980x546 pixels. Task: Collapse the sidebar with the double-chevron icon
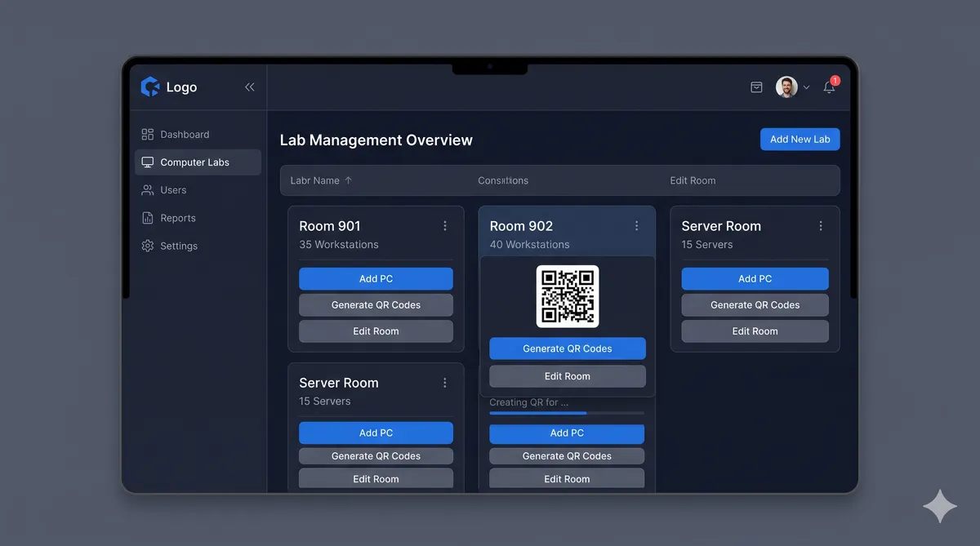point(250,87)
